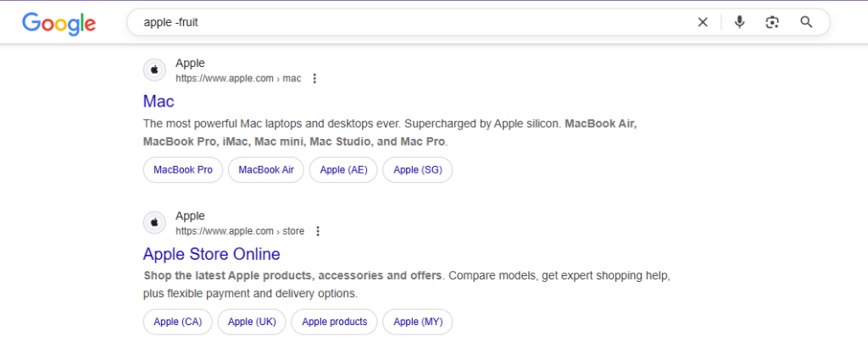Click the URL https://www.apple.com › store
The image size is (868, 348).
240,231
